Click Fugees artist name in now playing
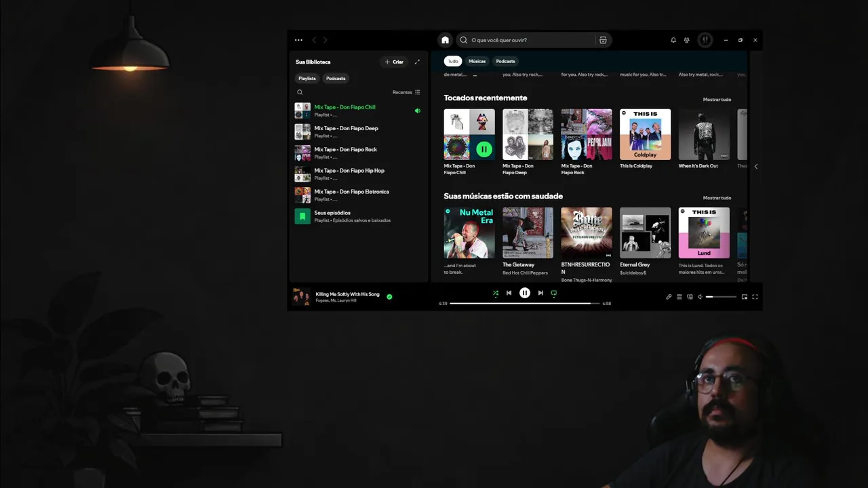The width and height of the screenshot is (868, 488). coord(322,300)
